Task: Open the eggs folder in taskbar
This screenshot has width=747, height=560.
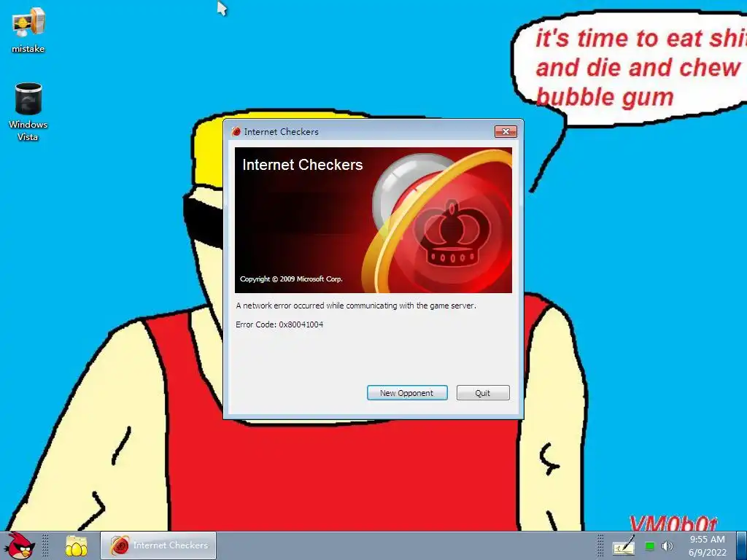Action: click(x=76, y=545)
